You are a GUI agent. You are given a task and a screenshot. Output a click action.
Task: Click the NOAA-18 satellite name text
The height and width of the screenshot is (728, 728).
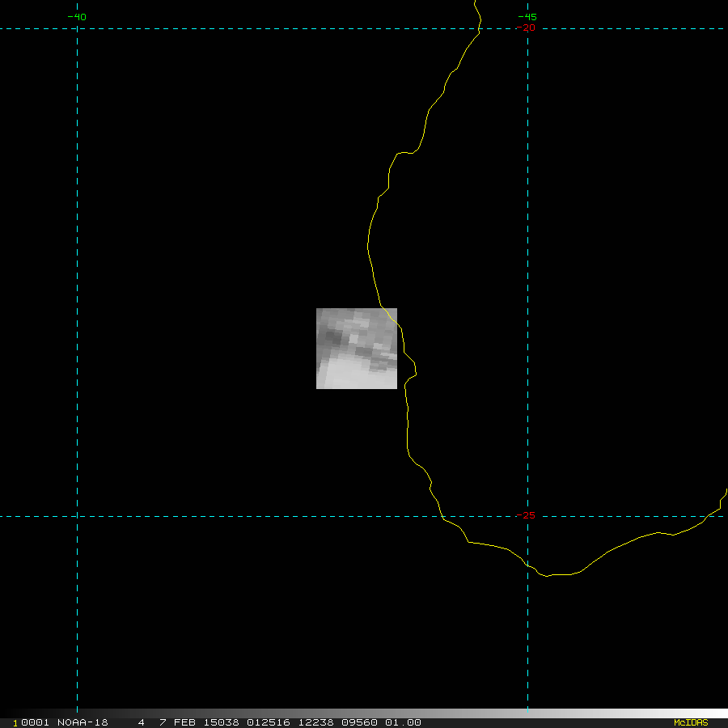click(83, 722)
